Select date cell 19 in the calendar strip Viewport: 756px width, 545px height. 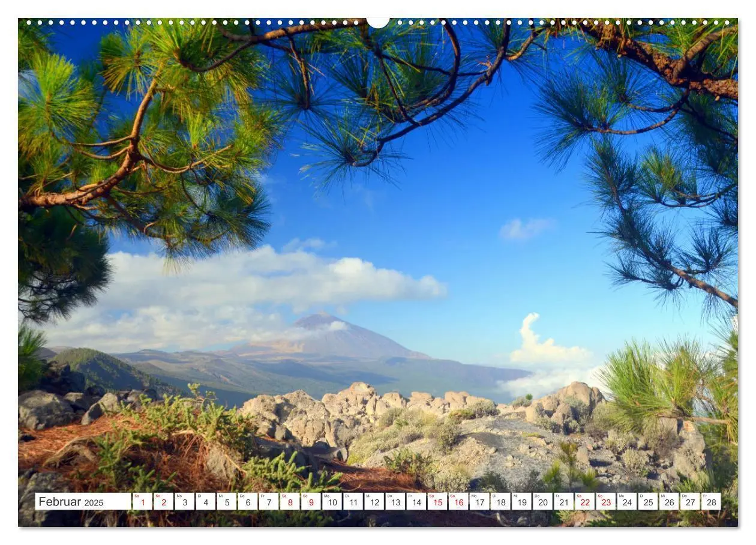click(521, 502)
